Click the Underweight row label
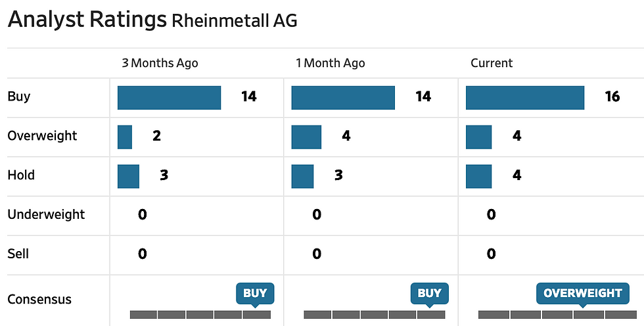The width and height of the screenshot is (644, 326). tap(46, 214)
